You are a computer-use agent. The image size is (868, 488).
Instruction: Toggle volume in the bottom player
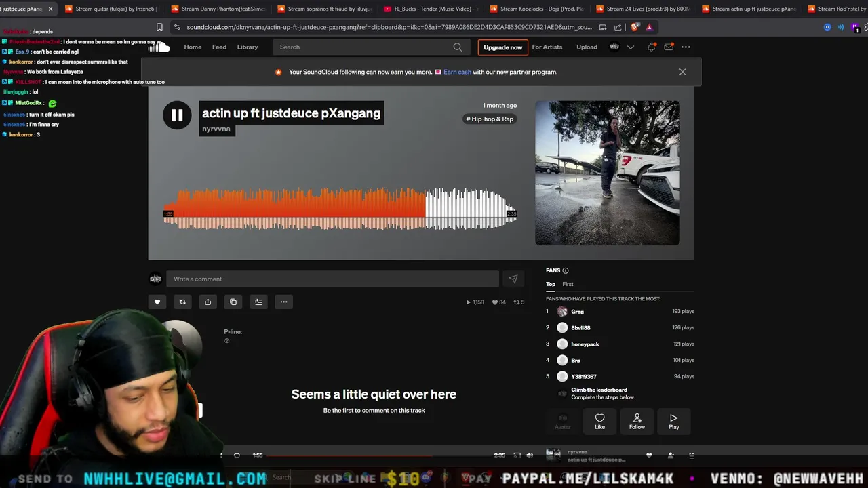(x=530, y=455)
